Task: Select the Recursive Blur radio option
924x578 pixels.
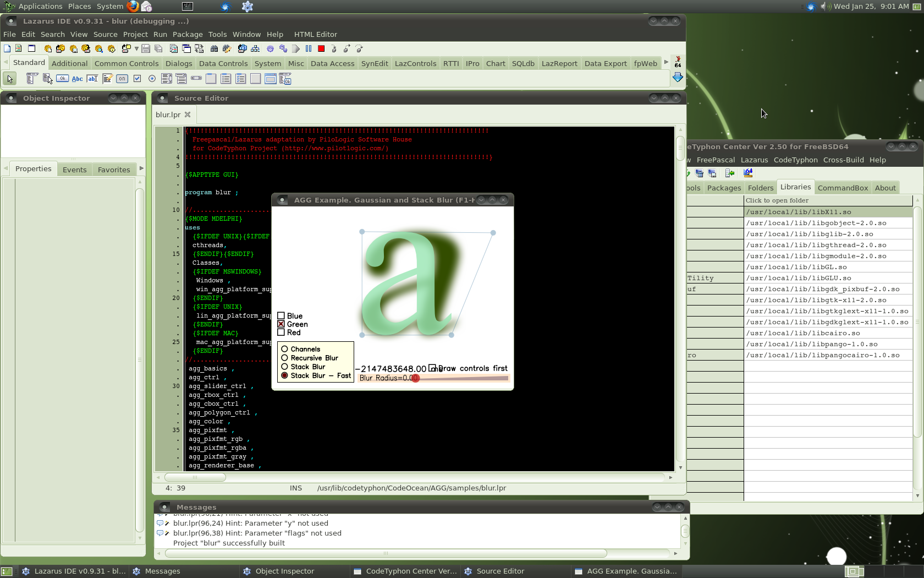Action: pos(284,358)
